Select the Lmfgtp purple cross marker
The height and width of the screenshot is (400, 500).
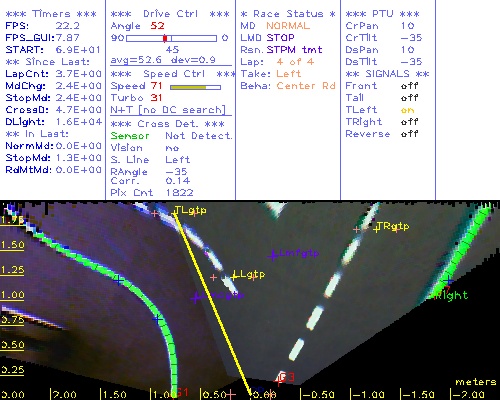click(273, 255)
